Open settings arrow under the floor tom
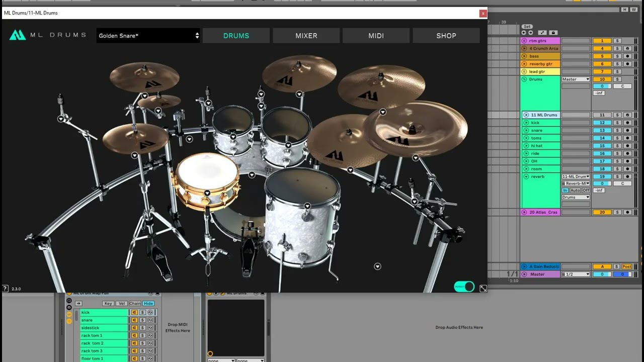644x362 pixels. point(307,206)
